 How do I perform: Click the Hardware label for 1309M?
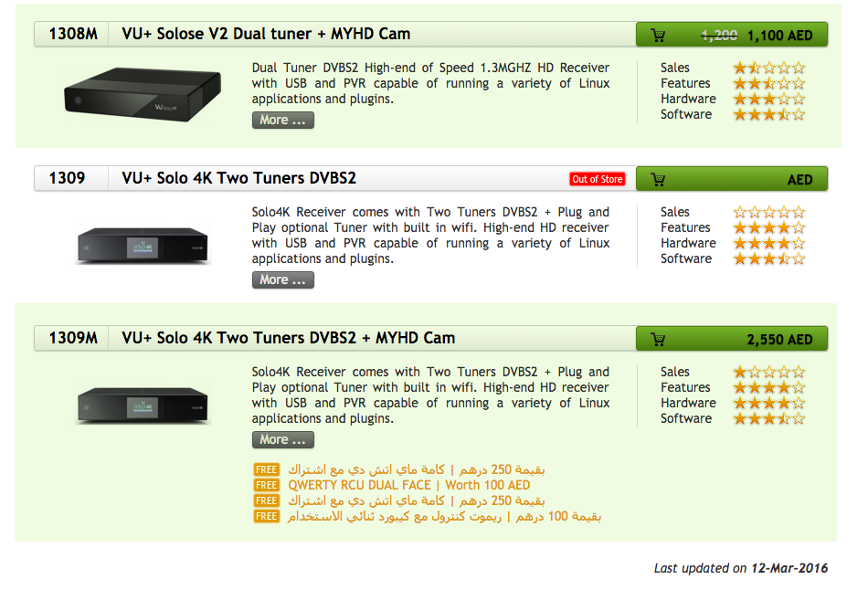tap(688, 403)
